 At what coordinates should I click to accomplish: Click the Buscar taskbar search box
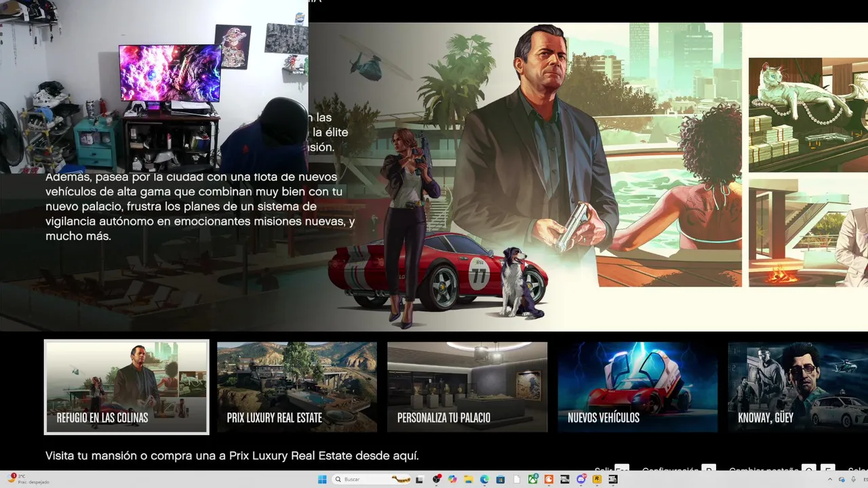(x=372, y=479)
